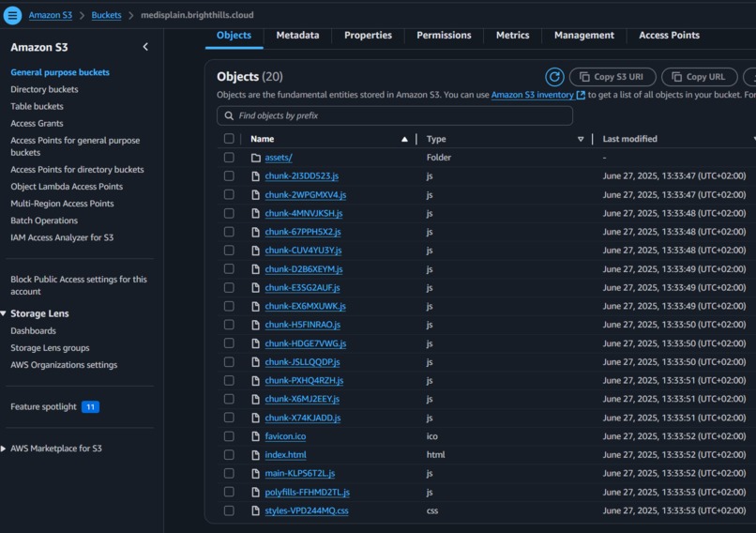756x533 pixels.
Task: Open AWS Organizations settings
Action: tap(64, 365)
